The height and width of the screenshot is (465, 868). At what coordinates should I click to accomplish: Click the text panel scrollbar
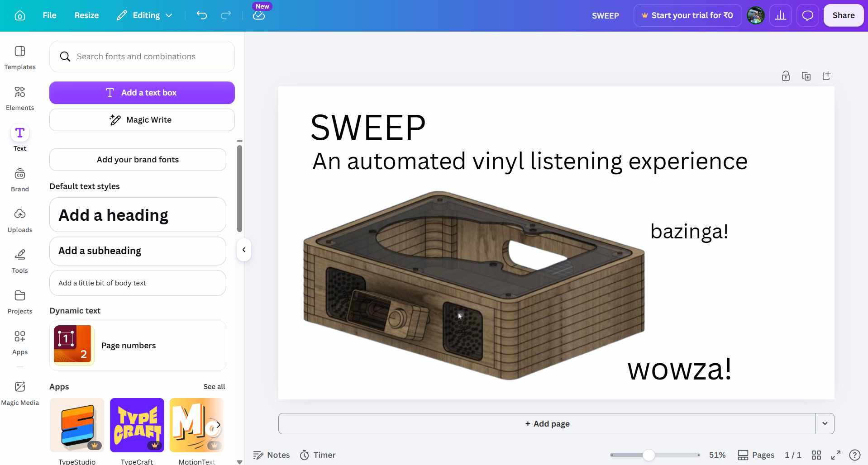(239, 188)
